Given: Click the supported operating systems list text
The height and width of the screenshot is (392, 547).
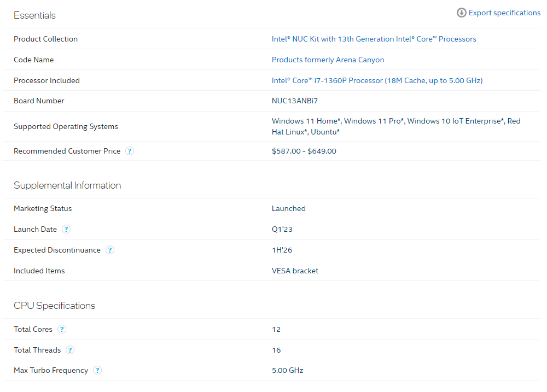Looking at the screenshot, I should click(395, 127).
